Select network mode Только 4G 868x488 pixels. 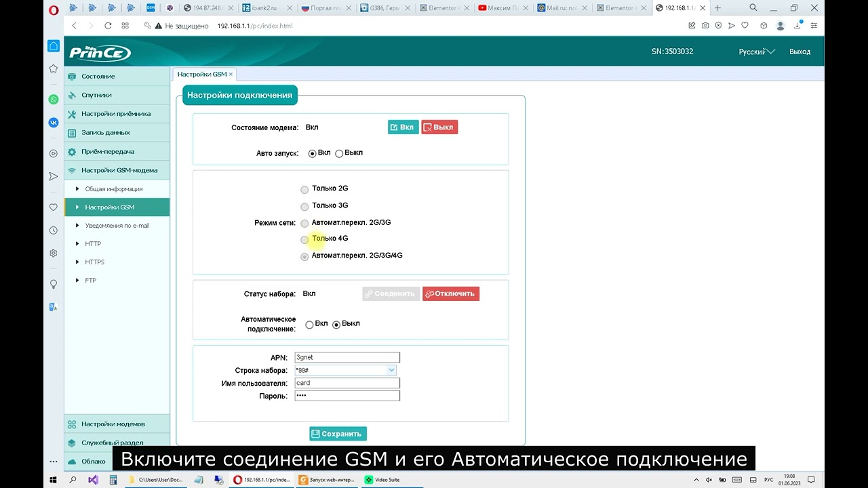pyautogui.click(x=304, y=239)
